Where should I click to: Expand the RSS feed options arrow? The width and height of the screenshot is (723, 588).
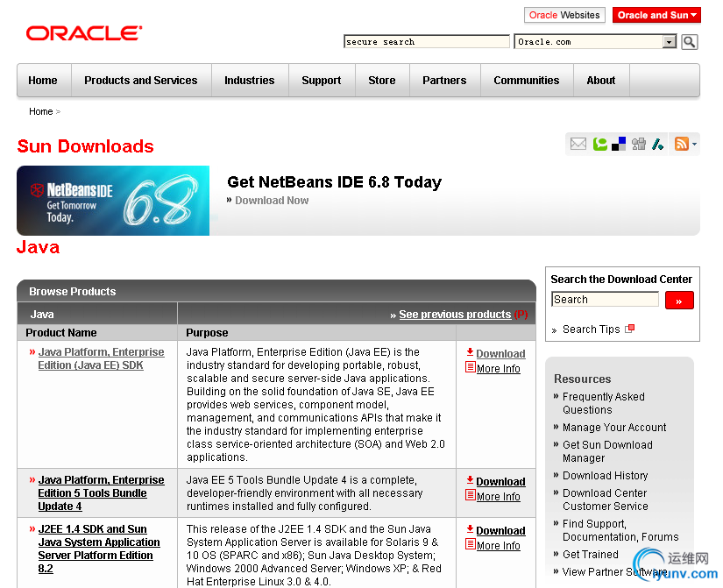click(694, 144)
